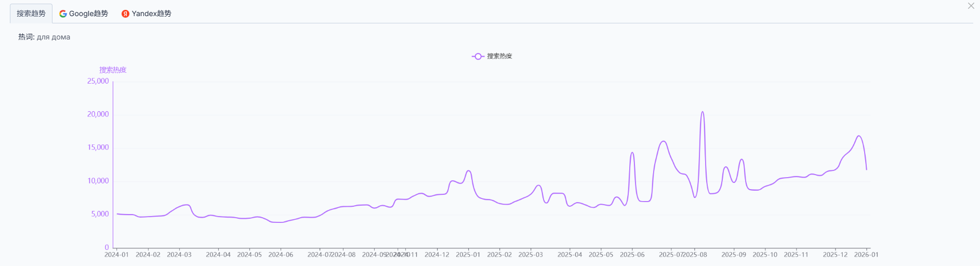Click the tallest spike above 20,000
The image size is (980, 266).
coord(703,112)
